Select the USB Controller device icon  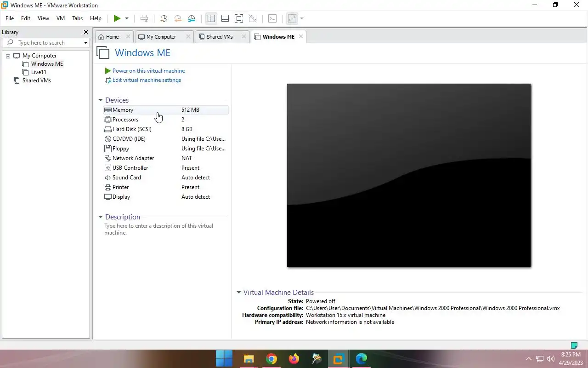(108, 168)
